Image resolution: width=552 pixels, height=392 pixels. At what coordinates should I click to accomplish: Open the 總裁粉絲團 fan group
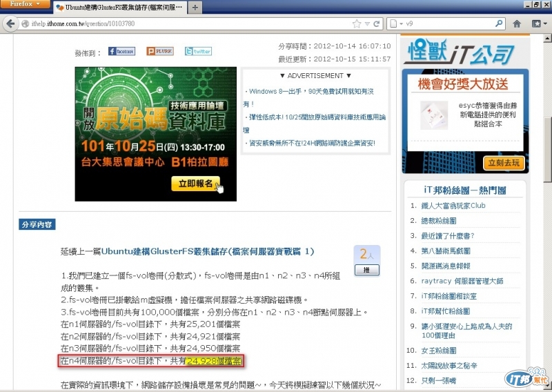tap(439, 220)
